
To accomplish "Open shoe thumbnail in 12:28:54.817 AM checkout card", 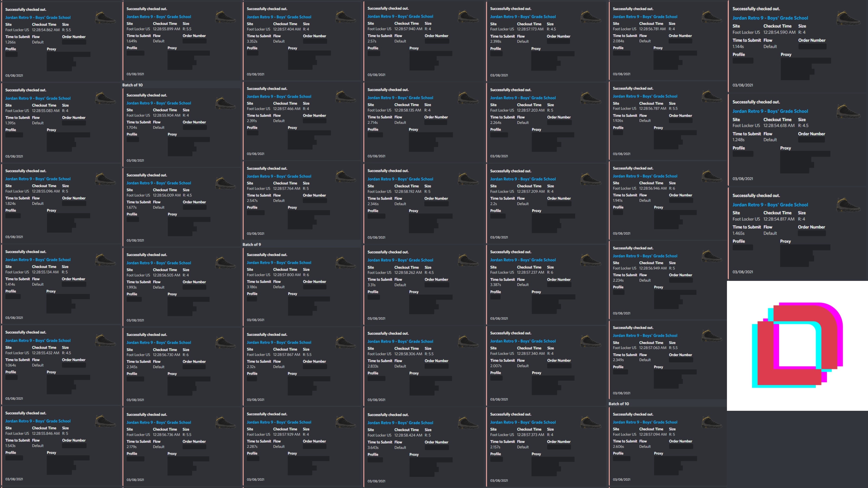I will 848,205.
